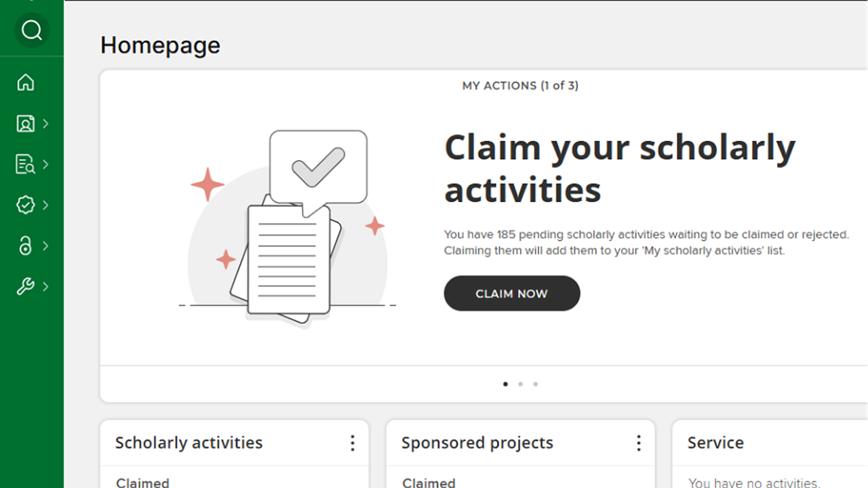This screenshot has width=868, height=488.
Task: Show the first My Actions slide dot
Action: click(505, 384)
